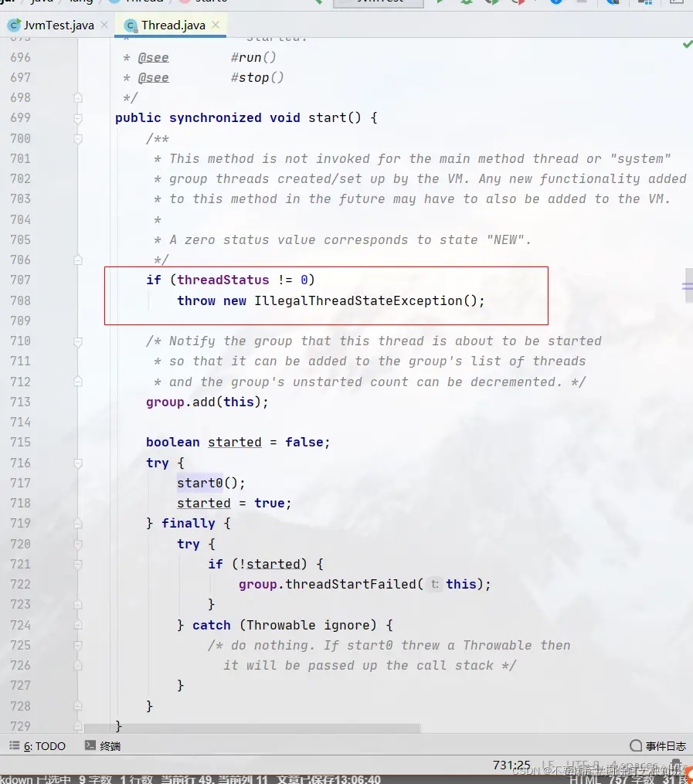693x784 pixels.
Task: Click the 731:25 caret position indicator
Action: (x=511, y=765)
